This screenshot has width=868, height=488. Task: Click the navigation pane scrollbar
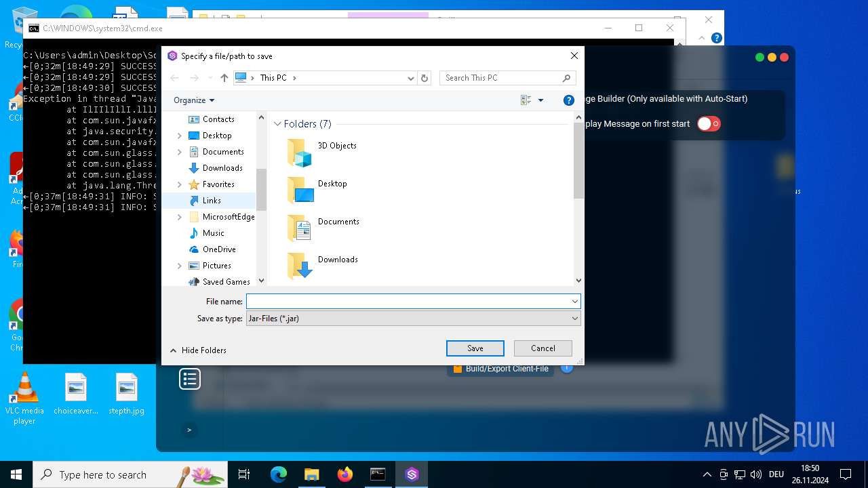[x=261, y=189]
